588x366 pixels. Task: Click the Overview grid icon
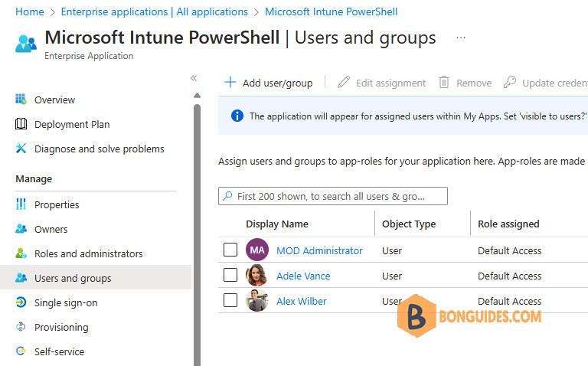21,100
